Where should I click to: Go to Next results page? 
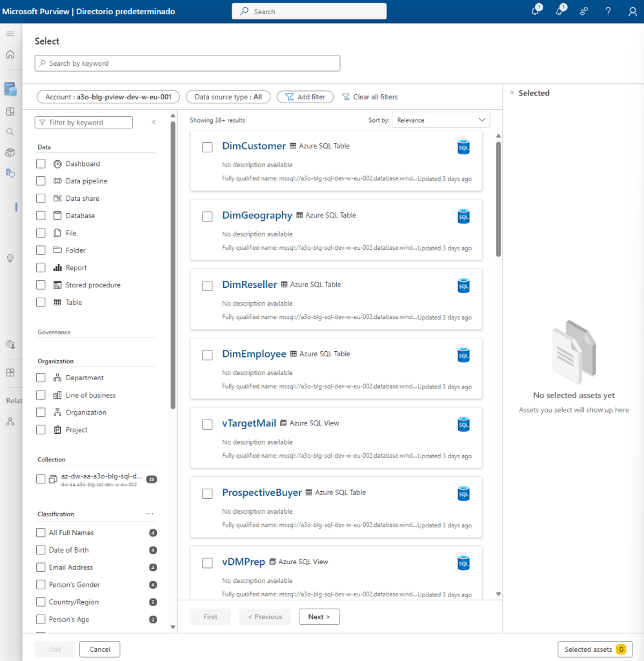[319, 616]
